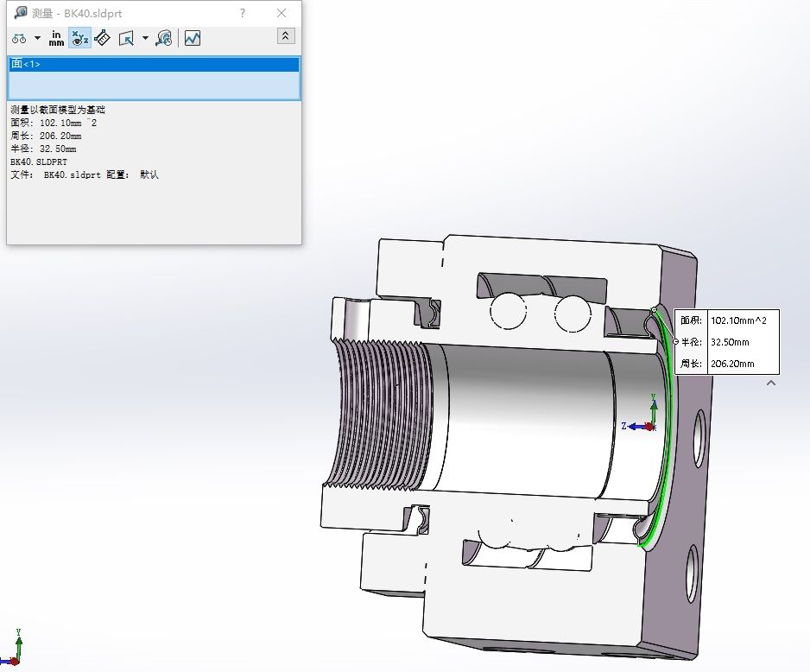Open the in/mm units and precision settings

(x=56, y=38)
